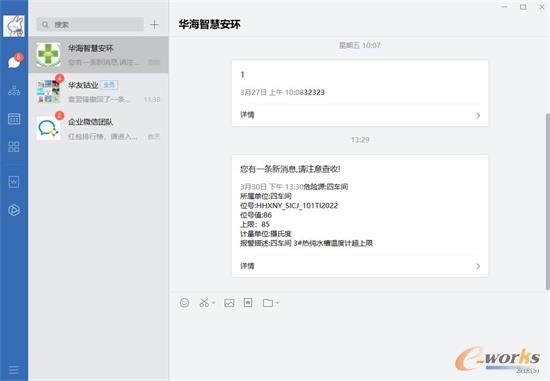Open the emoji picker
Viewport: 550px width, 381px height.
[185, 303]
